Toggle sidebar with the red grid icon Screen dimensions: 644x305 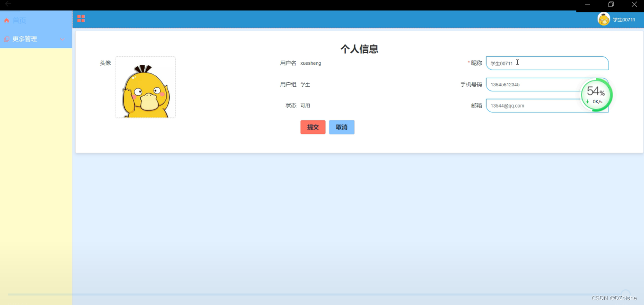[x=81, y=18]
